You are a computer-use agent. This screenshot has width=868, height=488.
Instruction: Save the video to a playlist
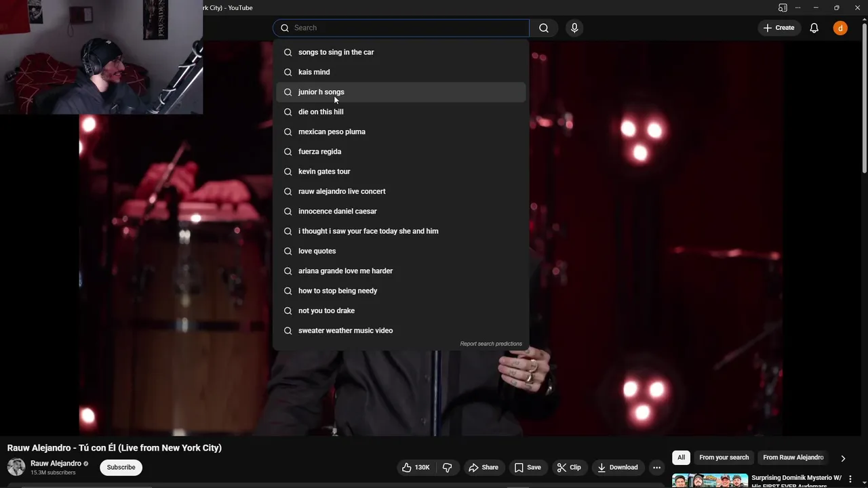point(528,467)
